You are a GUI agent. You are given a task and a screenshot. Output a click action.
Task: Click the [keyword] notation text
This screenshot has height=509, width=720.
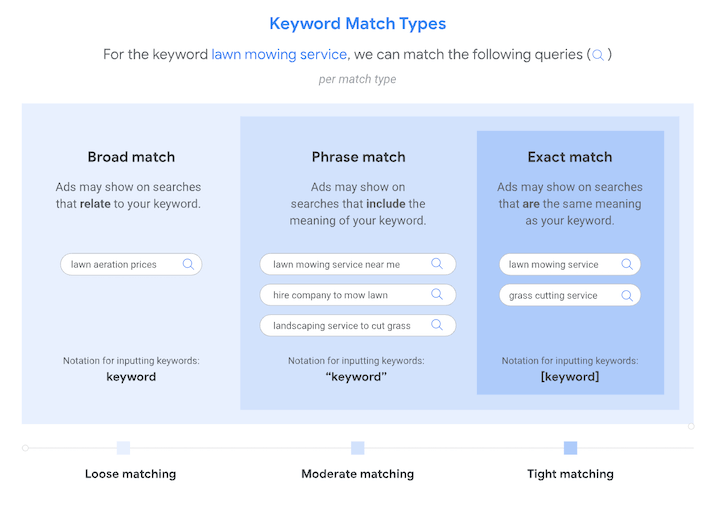pyautogui.click(x=570, y=377)
